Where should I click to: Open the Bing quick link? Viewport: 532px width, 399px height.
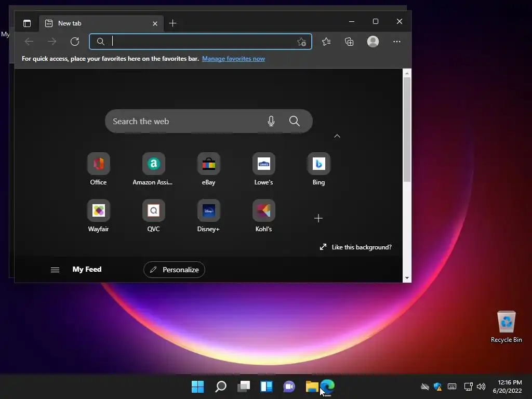pos(318,169)
